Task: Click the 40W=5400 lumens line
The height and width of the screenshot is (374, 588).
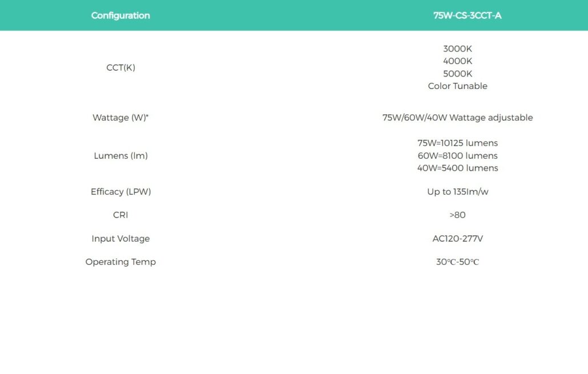Action: click(x=457, y=168)
